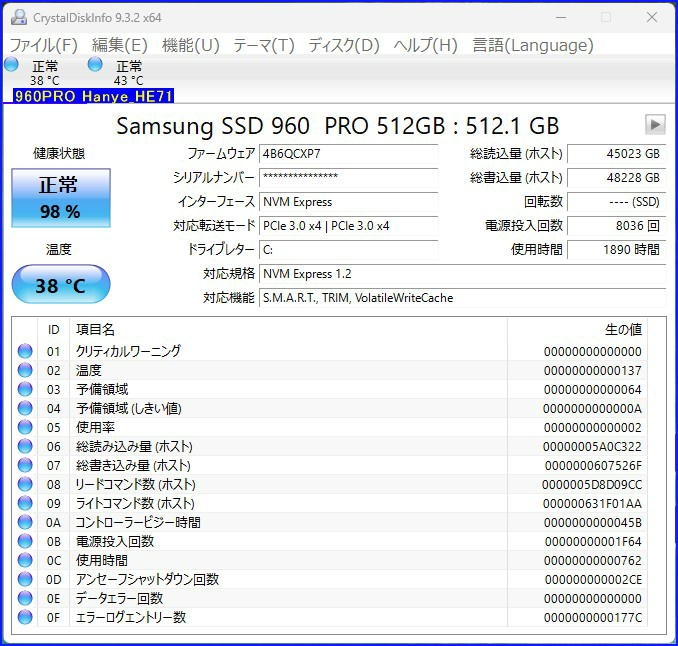Click the S.M.A.R.T., TRIM features field
Screen dimensions: 678x646
pos(462,298)
